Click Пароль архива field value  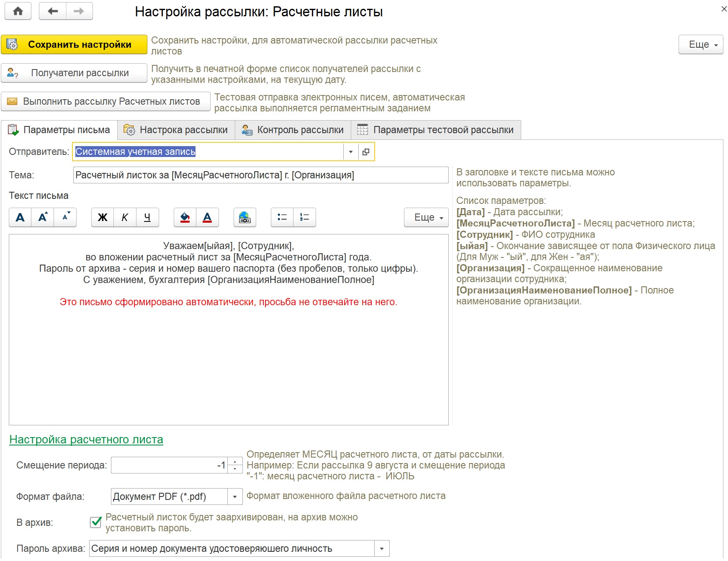(x=232, y=548)
